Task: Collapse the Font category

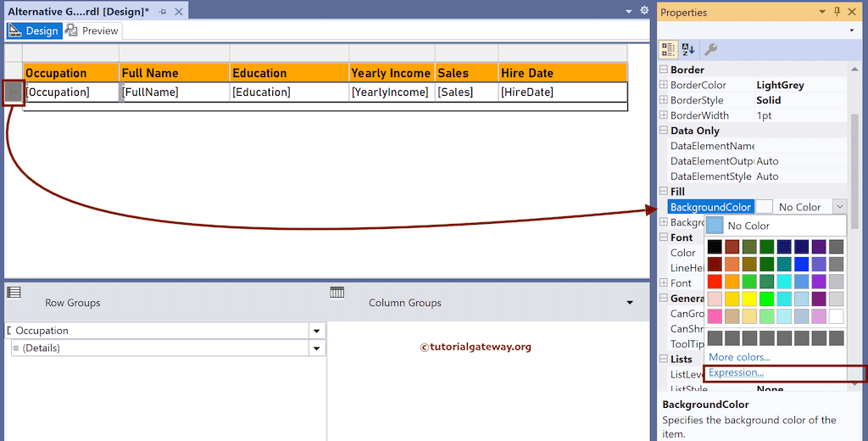Action: [664, 237]
